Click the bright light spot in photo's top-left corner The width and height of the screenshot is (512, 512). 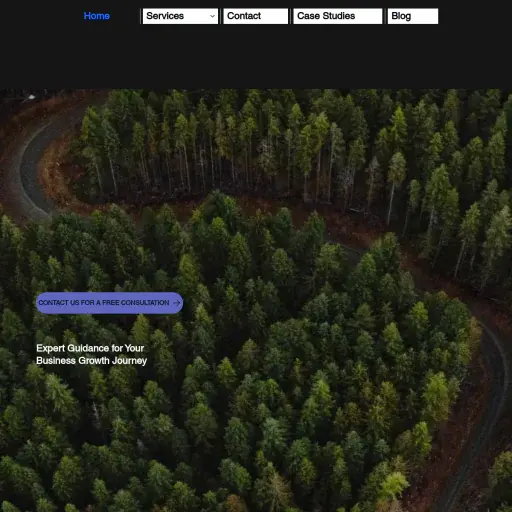tap(31, 97)
